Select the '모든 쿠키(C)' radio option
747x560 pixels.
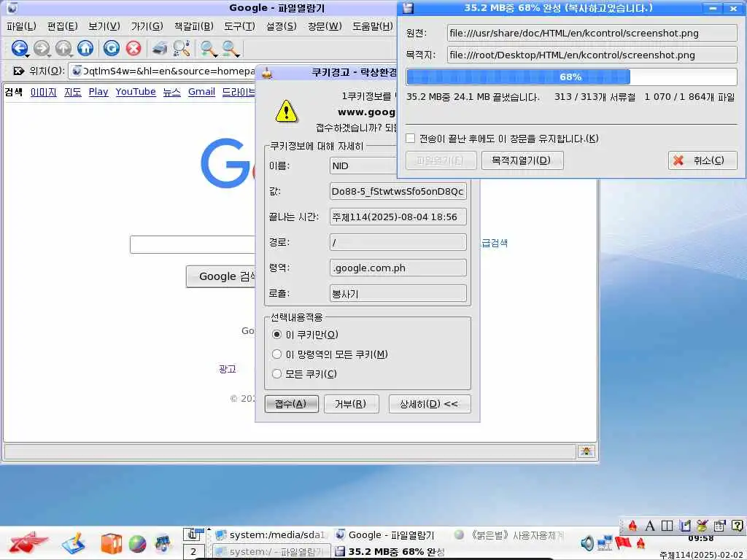276,374
